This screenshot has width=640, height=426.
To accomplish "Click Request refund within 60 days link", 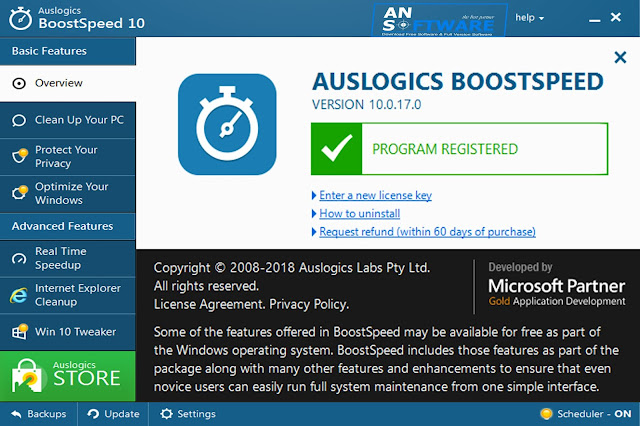I will [x=427, y=232].
